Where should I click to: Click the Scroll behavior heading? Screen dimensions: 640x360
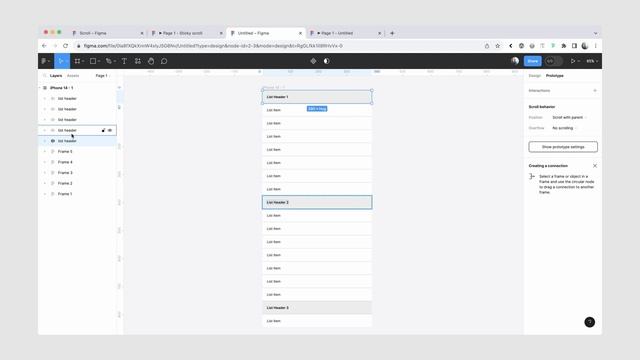(542, 107)
